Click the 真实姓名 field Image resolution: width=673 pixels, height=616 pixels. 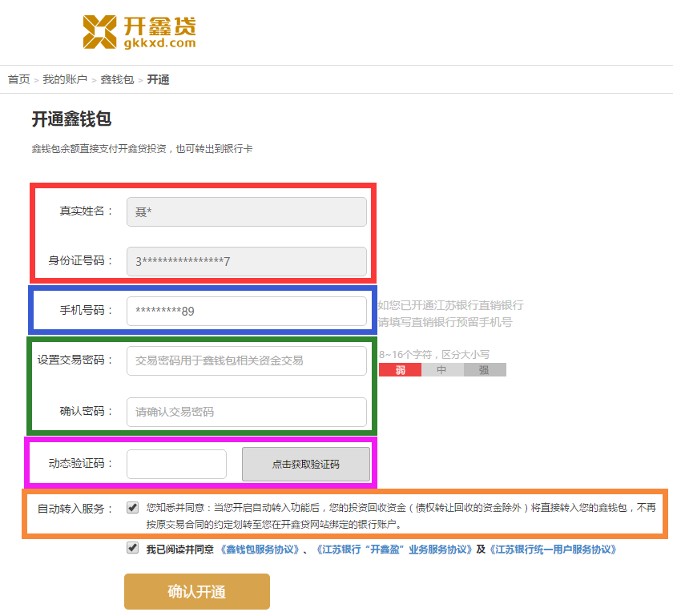pos(247,211)
